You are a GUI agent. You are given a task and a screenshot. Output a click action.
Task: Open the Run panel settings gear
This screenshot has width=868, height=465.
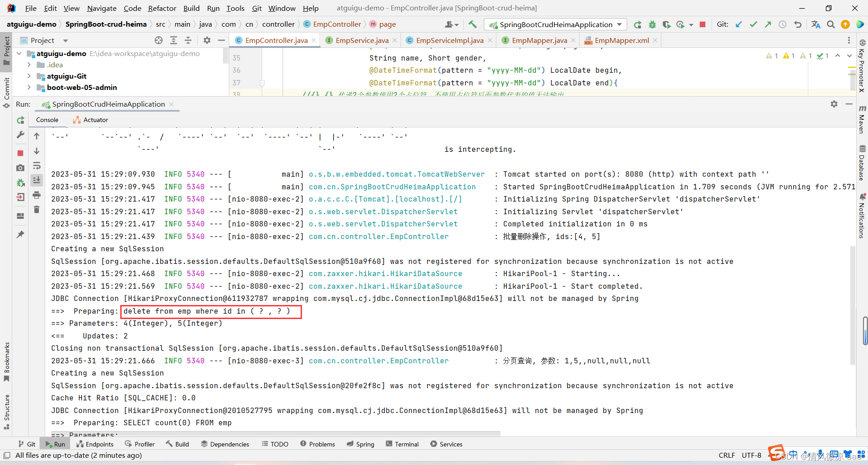tap(834, 104)
